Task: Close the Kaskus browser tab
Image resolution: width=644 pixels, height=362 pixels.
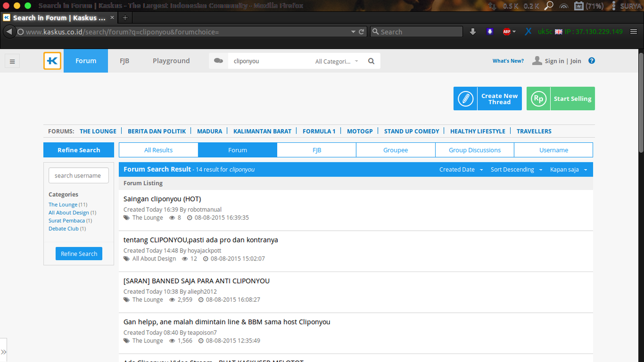Action: tap(112, 18)
